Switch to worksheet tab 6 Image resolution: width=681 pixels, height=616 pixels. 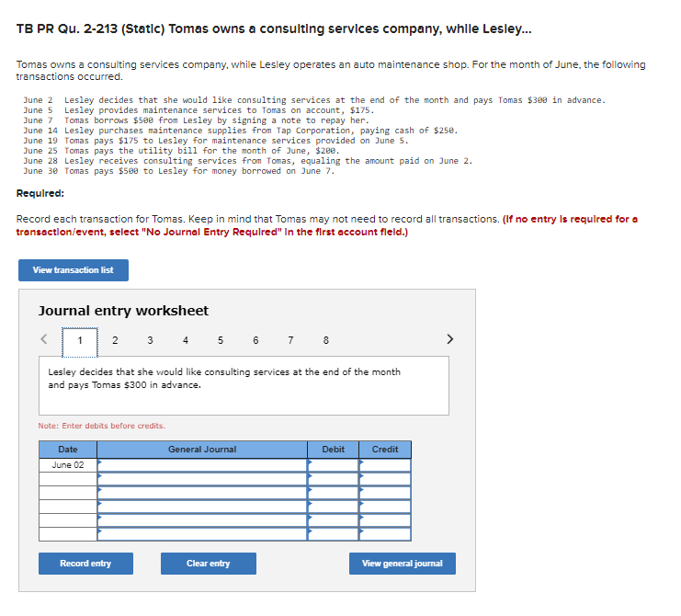[255, 340]
